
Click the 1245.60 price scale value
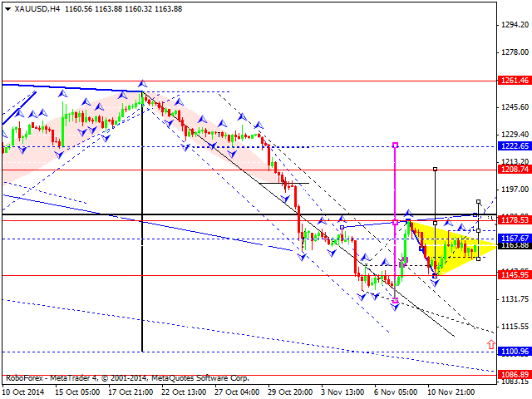tap(515, 107)
